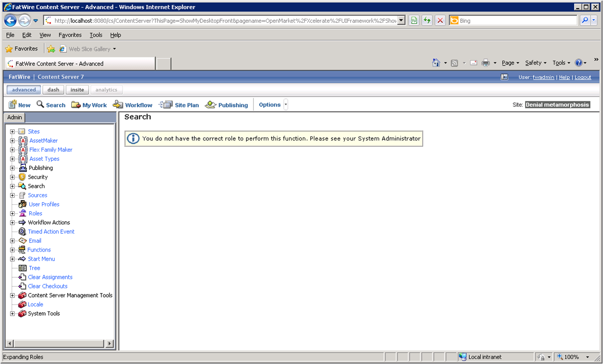Click the Email envelope tree icon
The image size is (603, 364).
pyautogui.click(x=23, y=240)
